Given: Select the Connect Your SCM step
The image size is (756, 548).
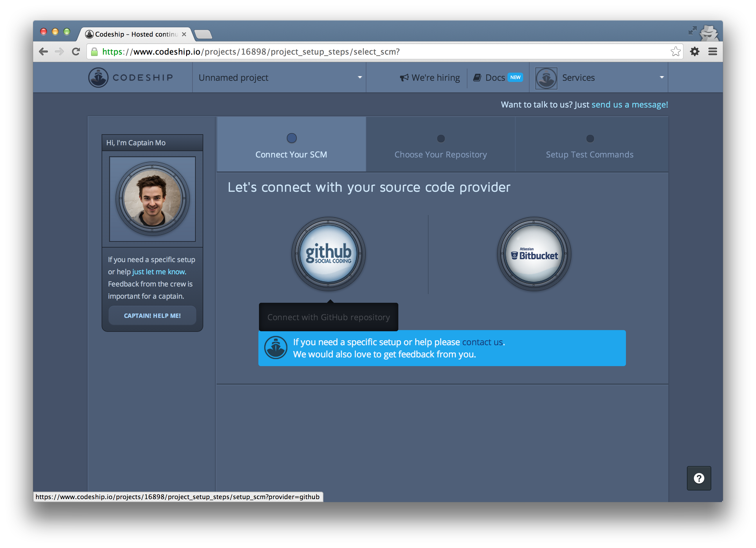Looking at the screenshot, I should tap(291, 145).
